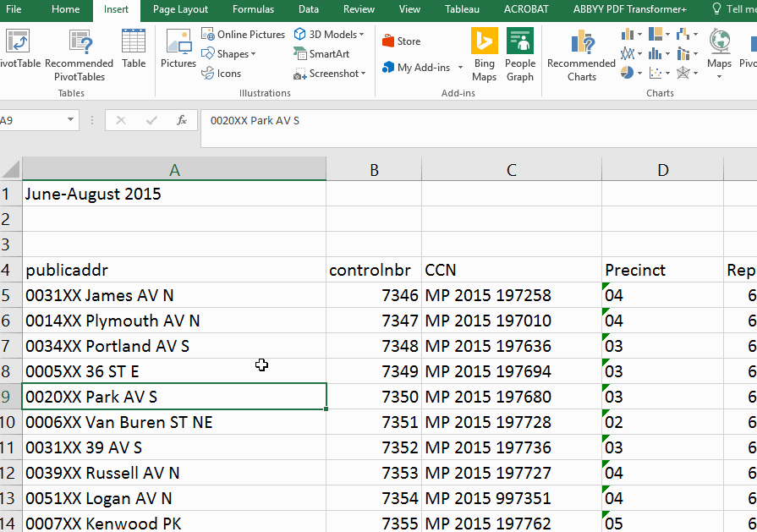Select cell with control number 7354
757x532 pixels.
click(374, 497)
